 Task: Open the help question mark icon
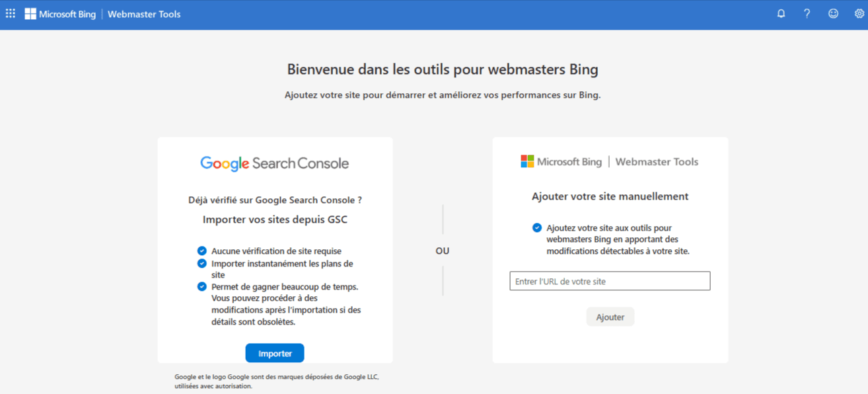pos(807,13)
